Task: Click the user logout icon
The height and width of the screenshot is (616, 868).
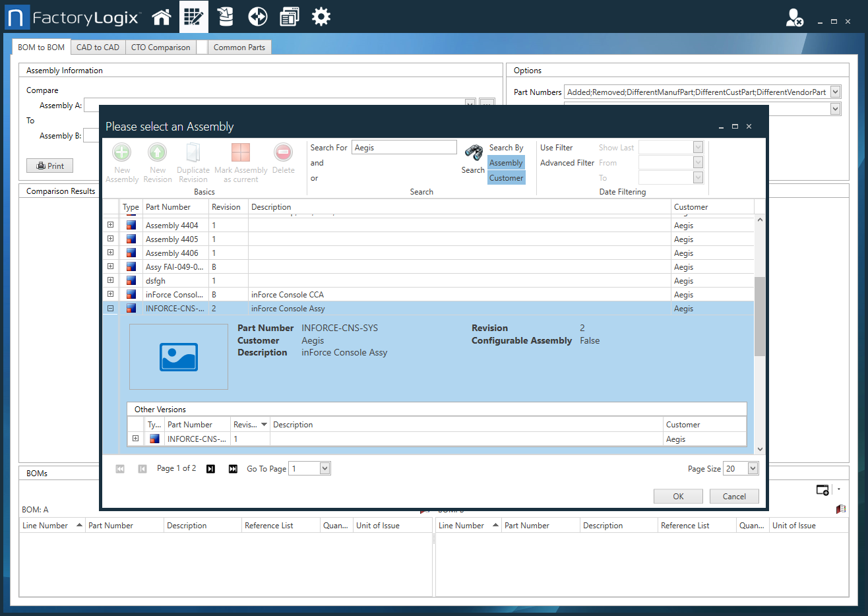Action: click(x=794, y=18)
